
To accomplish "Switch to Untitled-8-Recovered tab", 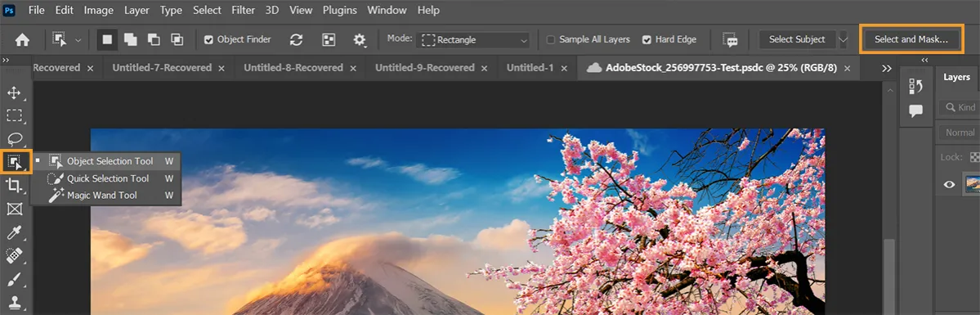I will point(293,68).
